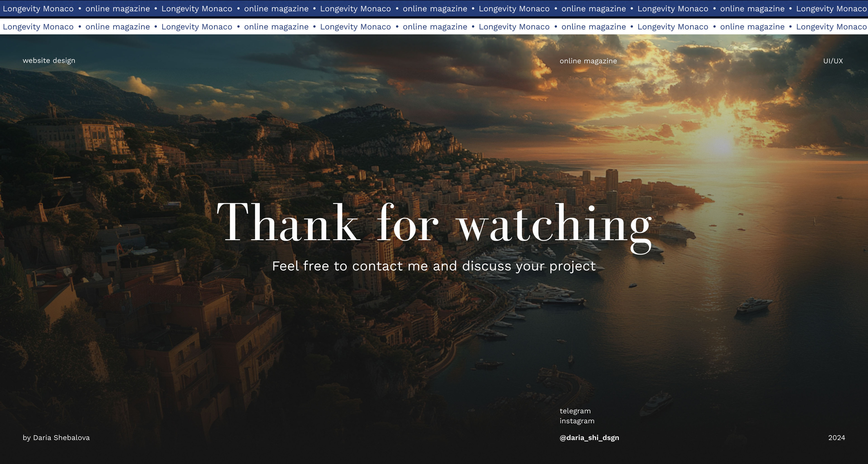Screen dimensions: 868x464
Task: Click first 'Longevity Monaco' in blue ticker
Action: pyautogui.click(x=38, y=9)
